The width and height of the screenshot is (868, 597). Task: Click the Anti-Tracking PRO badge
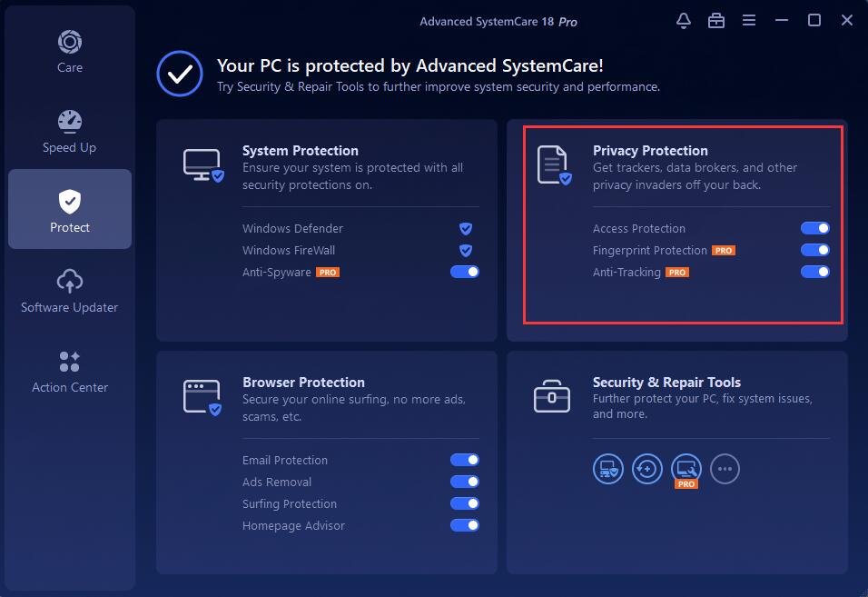[677, 273]
